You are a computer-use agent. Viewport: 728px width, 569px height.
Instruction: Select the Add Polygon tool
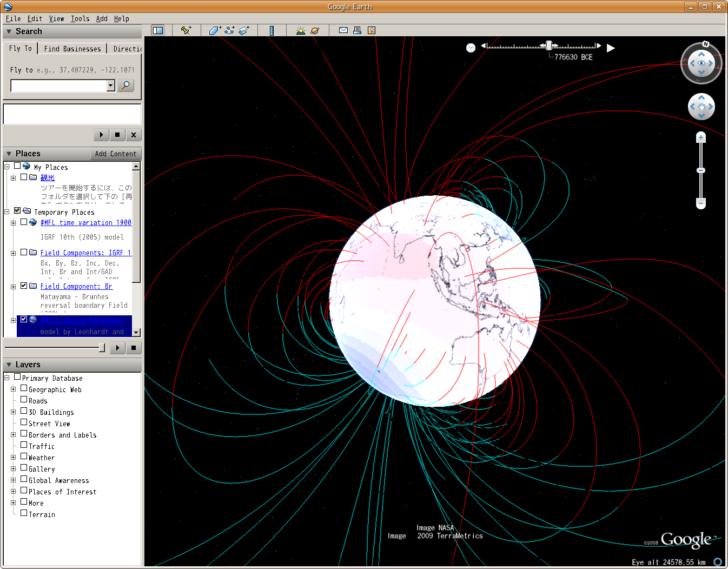coord(215,30)
